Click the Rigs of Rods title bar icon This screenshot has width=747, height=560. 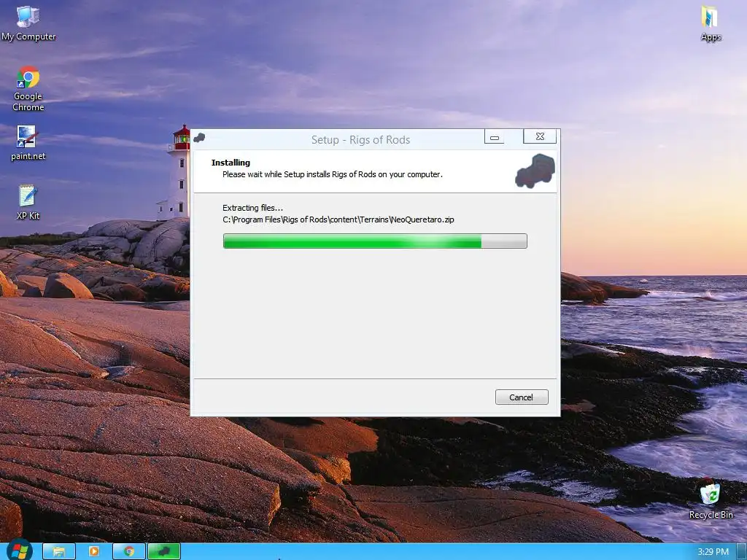199,139
